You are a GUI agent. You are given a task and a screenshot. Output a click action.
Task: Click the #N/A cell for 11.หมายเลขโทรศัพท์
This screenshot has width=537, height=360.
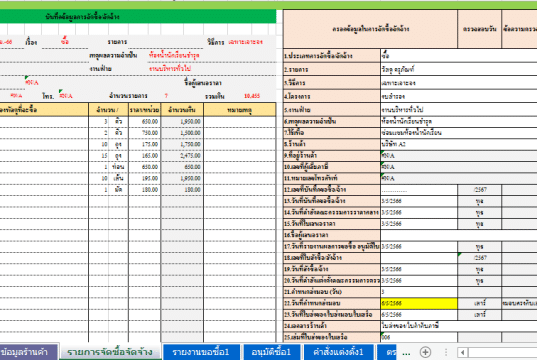[459, 178]
